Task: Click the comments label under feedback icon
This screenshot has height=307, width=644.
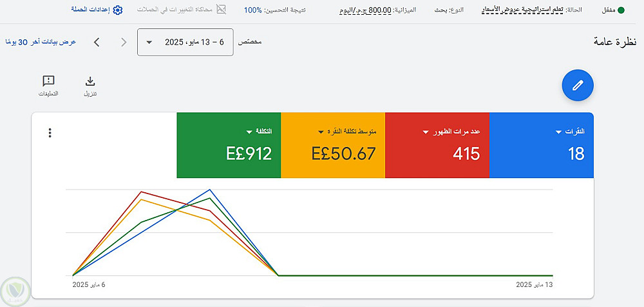Action: click(x=48, y=94)
